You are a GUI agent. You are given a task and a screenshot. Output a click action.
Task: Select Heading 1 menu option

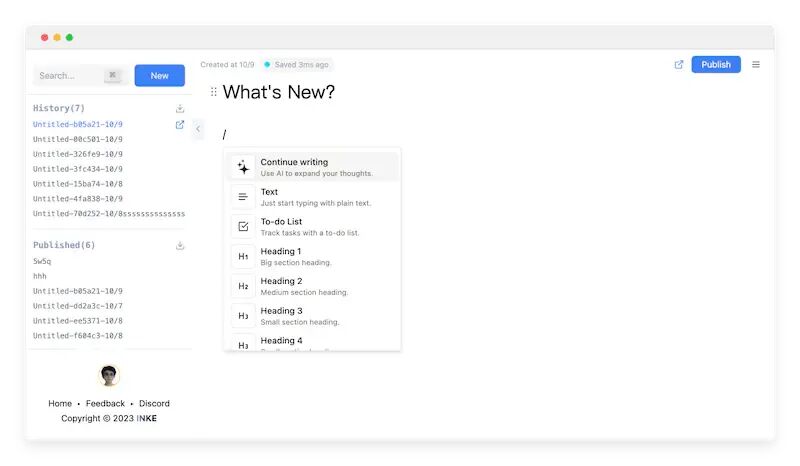pyautogui.click(x=312, y=256)
